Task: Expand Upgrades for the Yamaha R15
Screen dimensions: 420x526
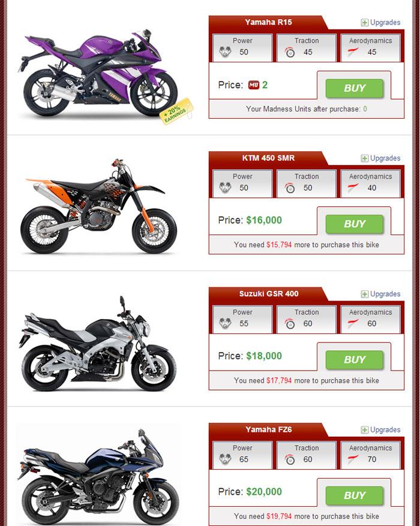Action: pyautogui.click(x=381, y=22)
